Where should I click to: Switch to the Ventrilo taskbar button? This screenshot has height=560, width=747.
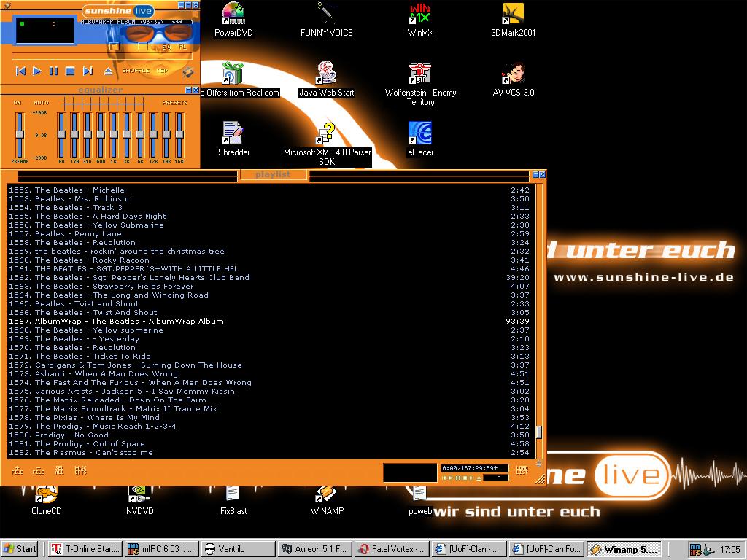[239, 549]
